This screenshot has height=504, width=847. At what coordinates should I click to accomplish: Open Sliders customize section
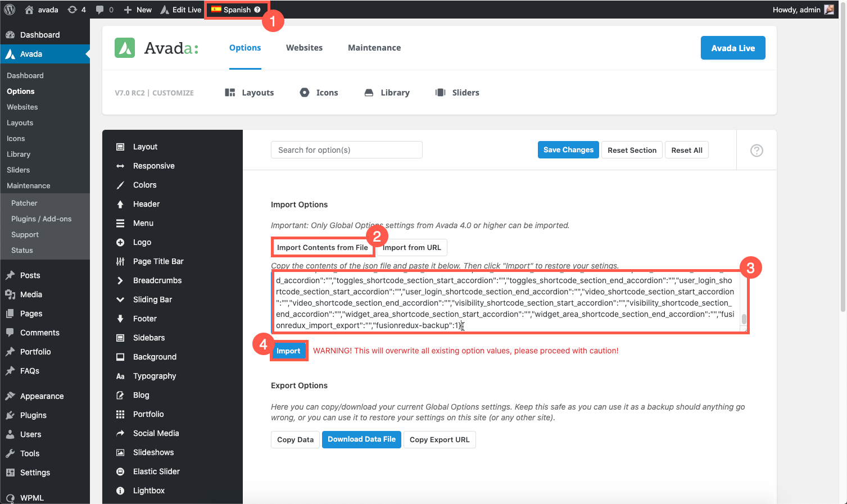(x=457, y=93)
